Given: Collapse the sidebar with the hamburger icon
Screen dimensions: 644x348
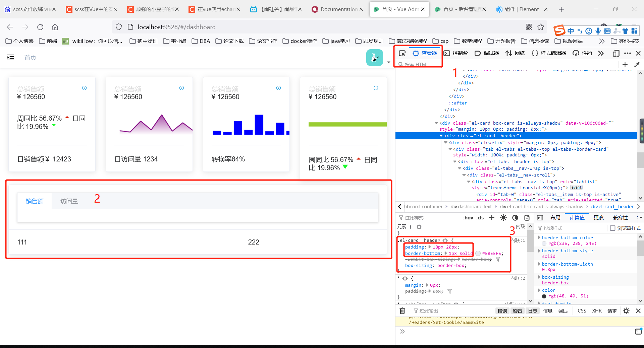Looking at the screenshot, I should (10, 57).
